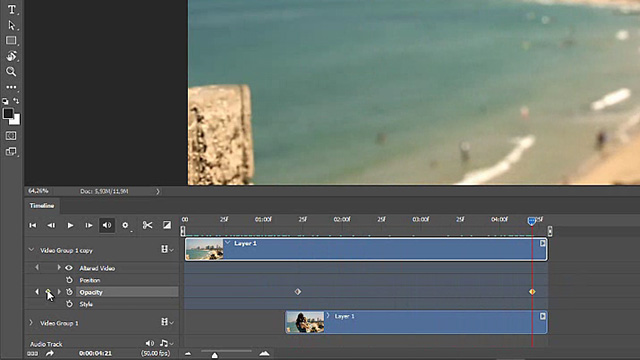640x360 pixels.
Task: Collapse top Layer 1 clip properties chevron
Action: click(x=228, y=243)
